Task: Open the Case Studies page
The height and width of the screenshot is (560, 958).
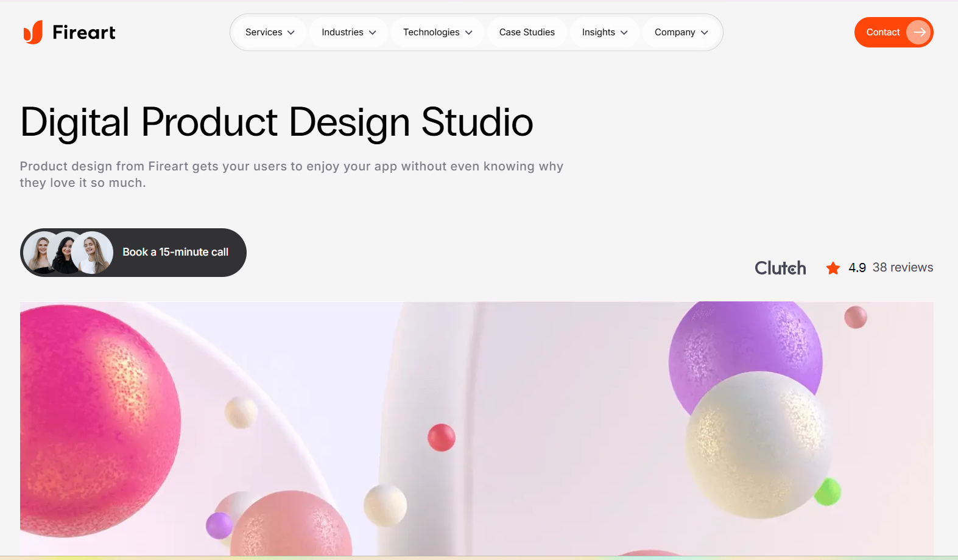Action: click(x=527, y=32)
